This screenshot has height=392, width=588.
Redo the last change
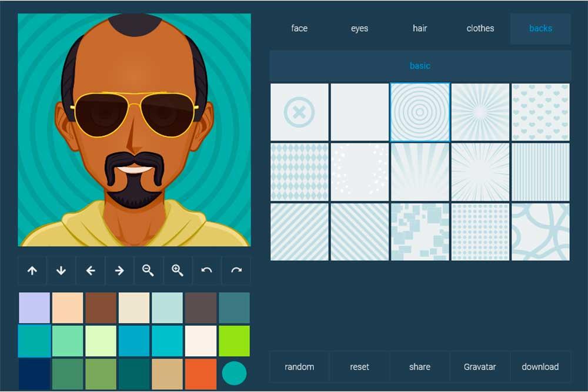[236, 270]
